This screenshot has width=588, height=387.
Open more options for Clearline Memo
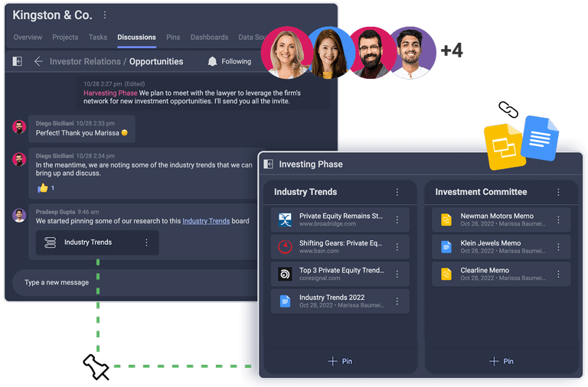[x=558, y=275]
